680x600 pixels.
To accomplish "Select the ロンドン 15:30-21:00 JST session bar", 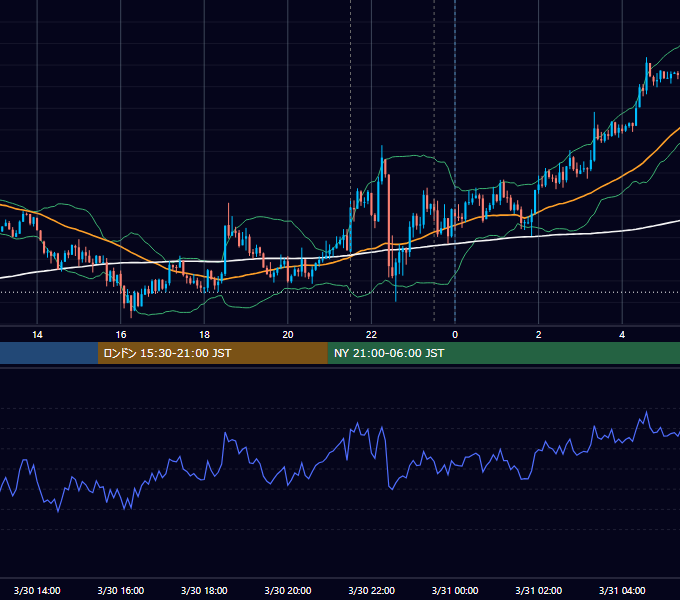I will [x=212, y=353].
